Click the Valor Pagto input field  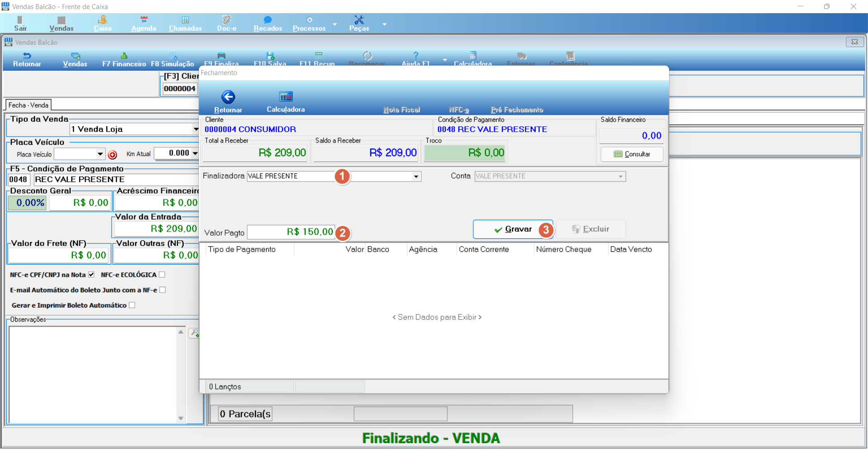tap(291, 232)
